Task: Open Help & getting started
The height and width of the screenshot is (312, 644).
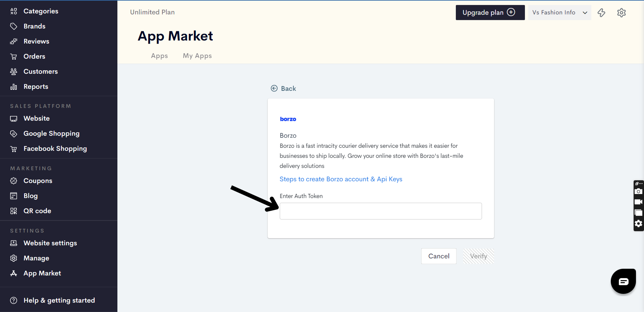Action: point(59,300)
